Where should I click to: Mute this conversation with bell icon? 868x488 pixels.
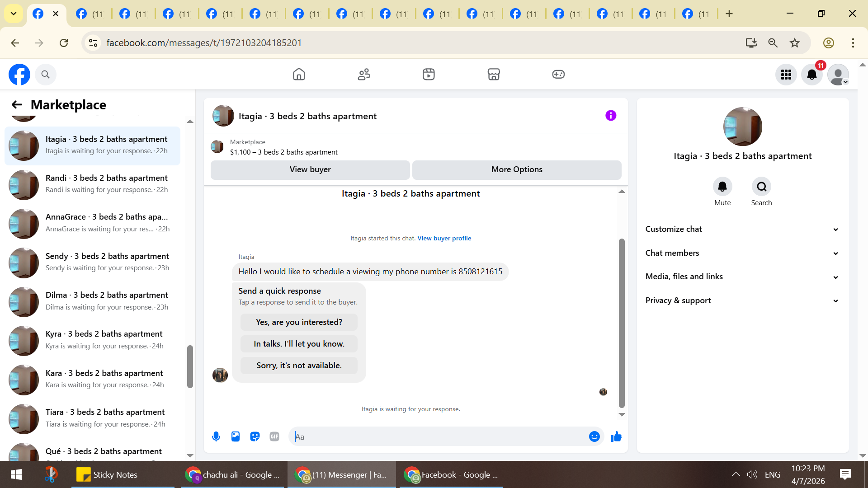tap(722, 187)
